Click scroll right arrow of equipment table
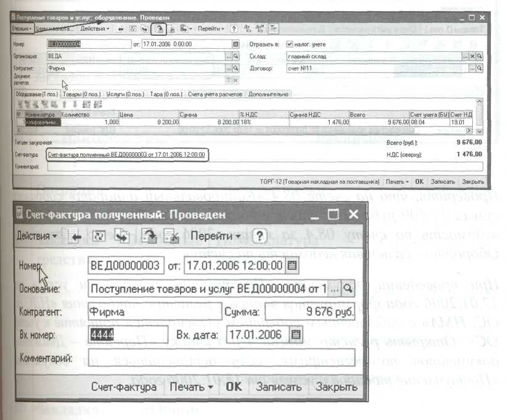The width and height of the screenshot is (532, 420). pos(469,130)
